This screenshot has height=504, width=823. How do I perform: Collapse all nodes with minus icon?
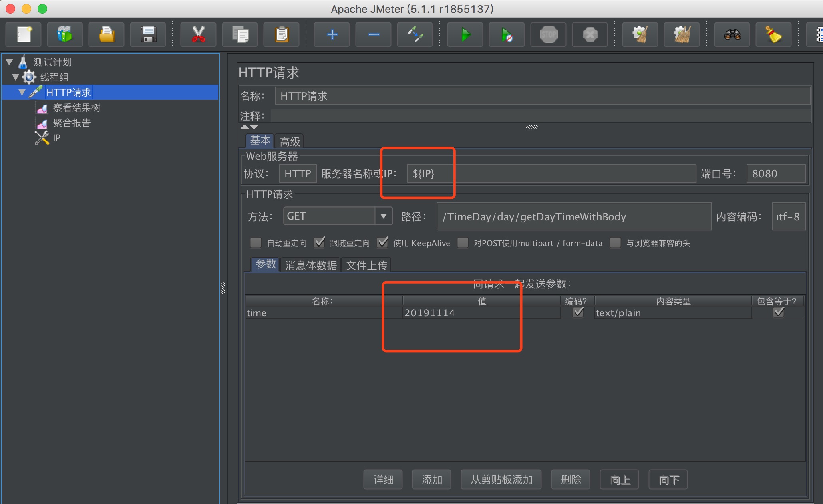[x=373, y=35]
